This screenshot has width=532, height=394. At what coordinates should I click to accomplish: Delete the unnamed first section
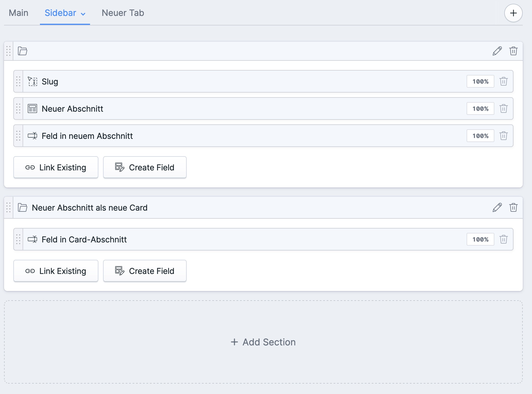[x=513, y=51]
